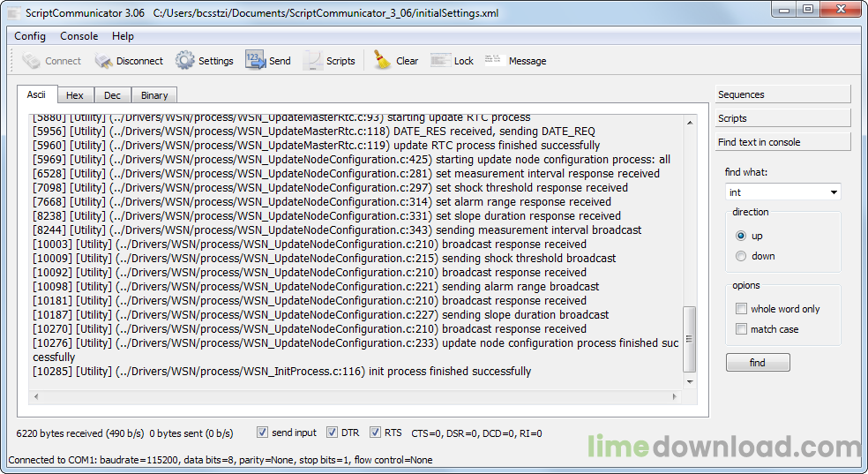868x474 pixels.
Task: Click the console vertical scrollbar thumb
Action: [x=690, y=339]
